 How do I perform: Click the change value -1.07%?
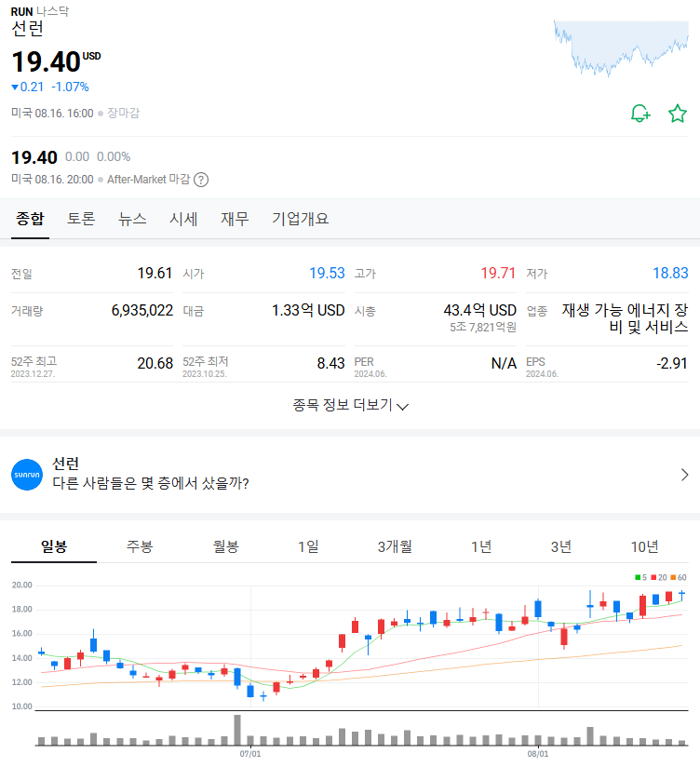point(70,87)
